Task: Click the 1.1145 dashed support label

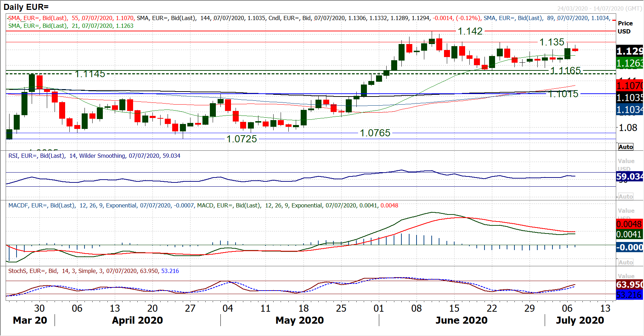Action: point(90,74)
